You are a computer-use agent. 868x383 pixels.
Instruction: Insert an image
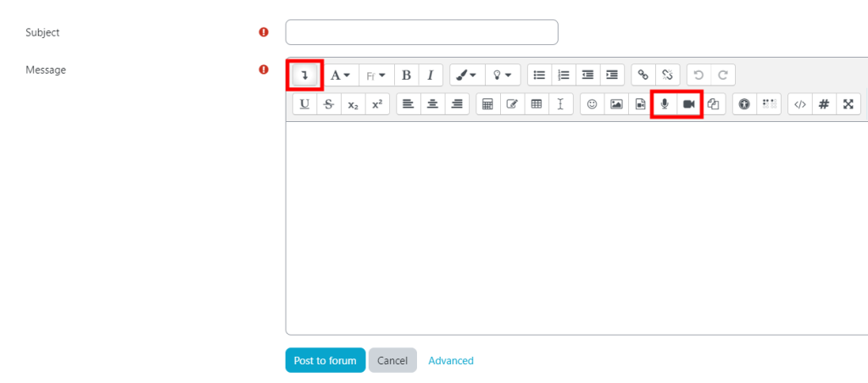(x=616, y=104)
